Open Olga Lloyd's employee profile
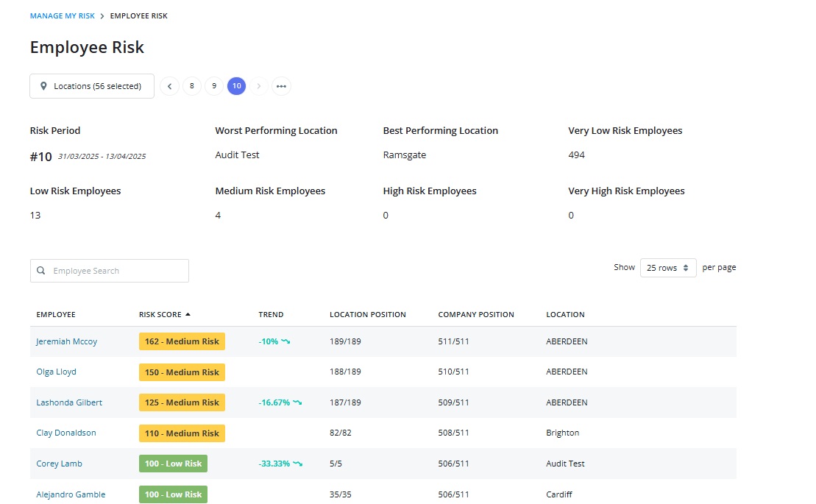Viewport: 816px width, 504px height. pyautogui.click(x=56, y=372)
